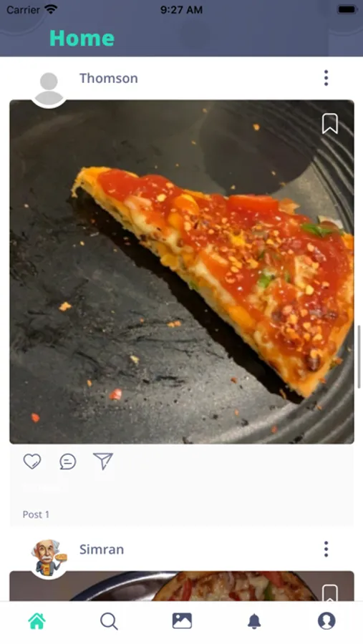Open the three-dot menu for Thomson's post
Viewport: 363px width, 644px height.
tap(326, 78)
